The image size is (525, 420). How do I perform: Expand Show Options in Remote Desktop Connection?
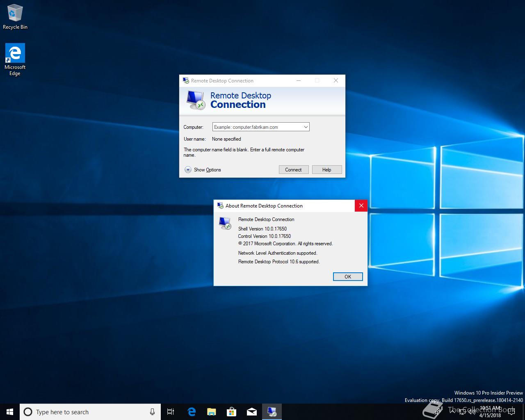pyautogui.click(x=203, y=170)
